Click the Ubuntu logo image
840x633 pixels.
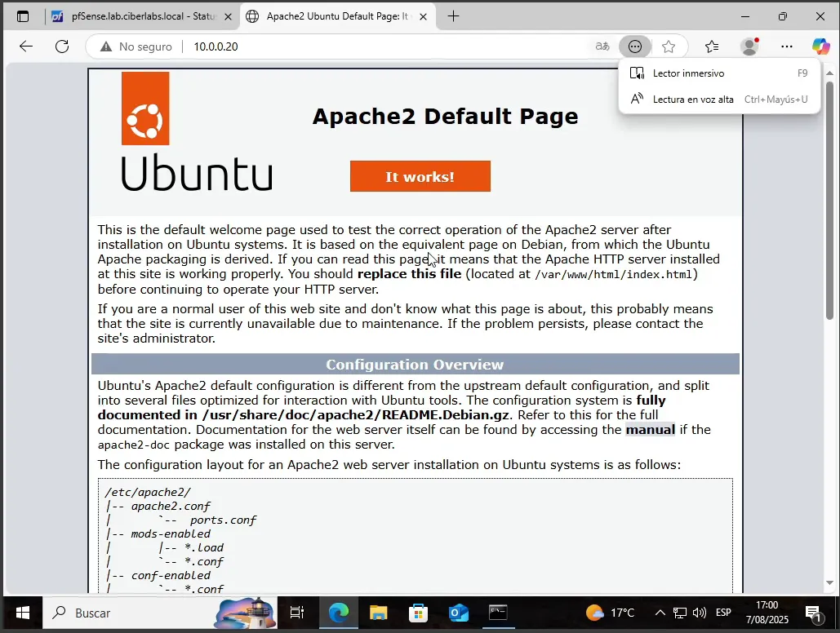click(198, 132)
